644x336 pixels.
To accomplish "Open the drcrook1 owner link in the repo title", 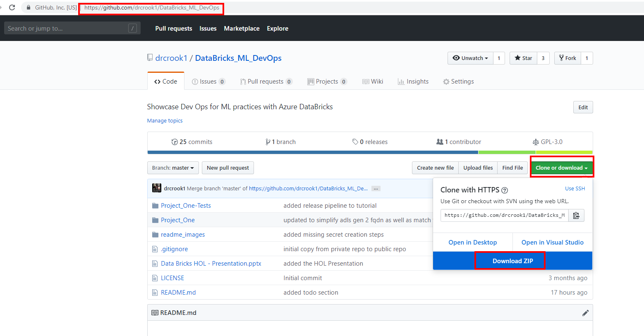I will 171,58.
